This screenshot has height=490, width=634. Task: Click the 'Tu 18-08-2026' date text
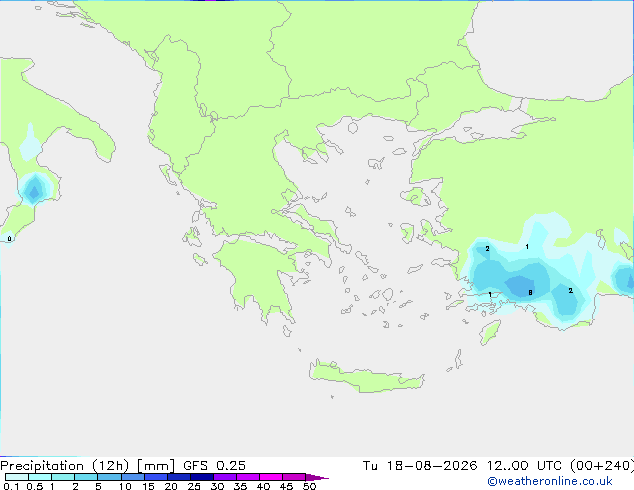pyautogui.click(x=420, y=466)
